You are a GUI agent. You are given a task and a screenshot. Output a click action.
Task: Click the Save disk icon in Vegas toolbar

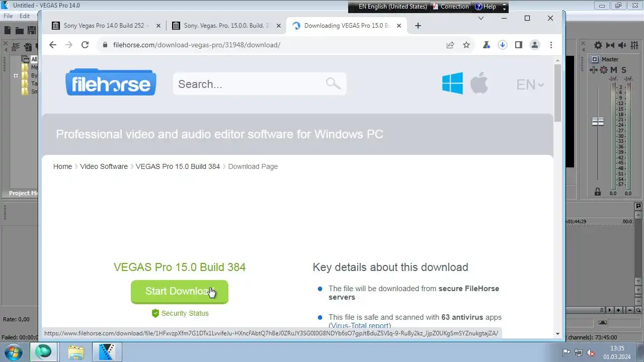click(32, 31)
